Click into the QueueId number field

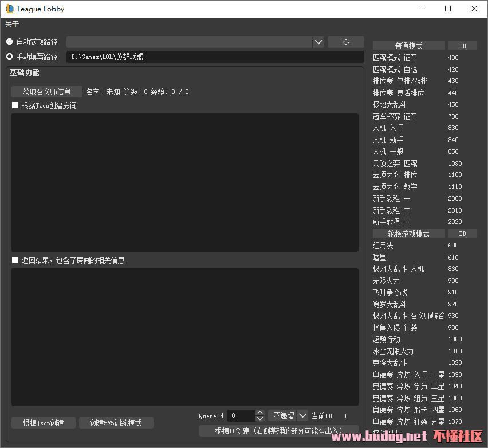coord(242,415)
